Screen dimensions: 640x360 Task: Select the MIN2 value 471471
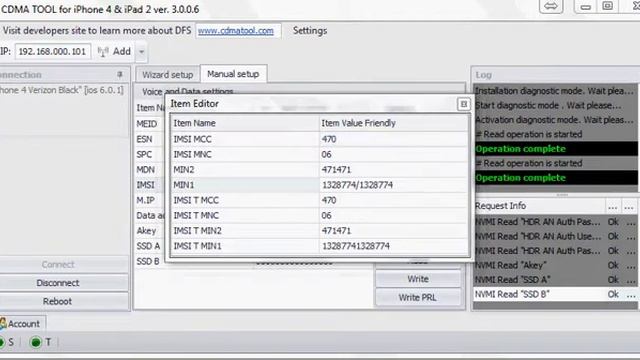click(x=336, y=170)
